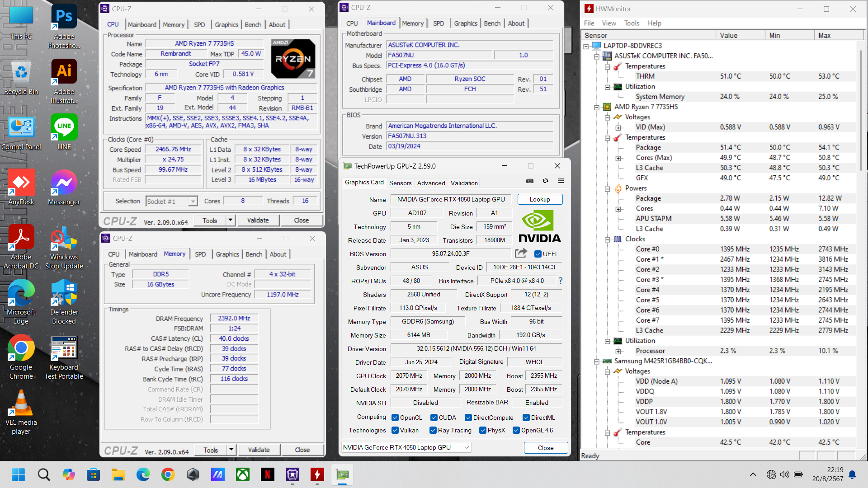
Task: Toggle the UEFI checkbox in GPU-Z
Action: click(x=538, y=254)
